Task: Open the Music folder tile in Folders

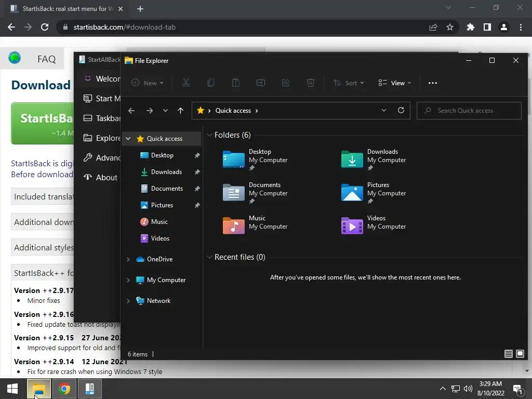Action: click(x=256, y=225)
